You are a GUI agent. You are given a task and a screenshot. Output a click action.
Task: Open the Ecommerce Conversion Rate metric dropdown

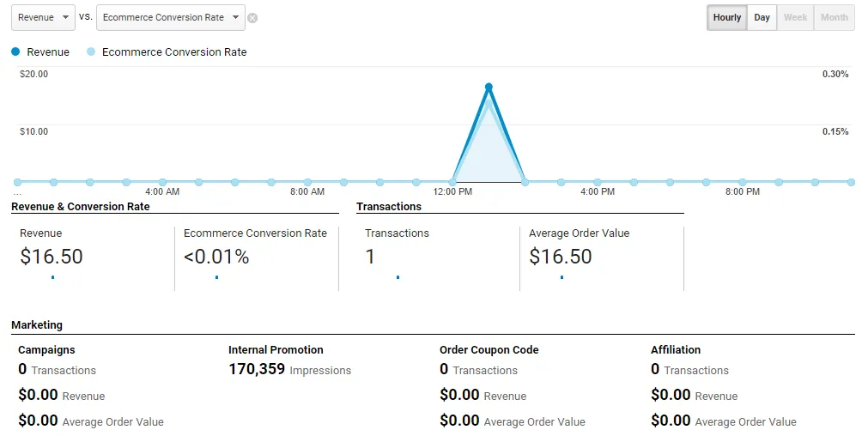170,17
